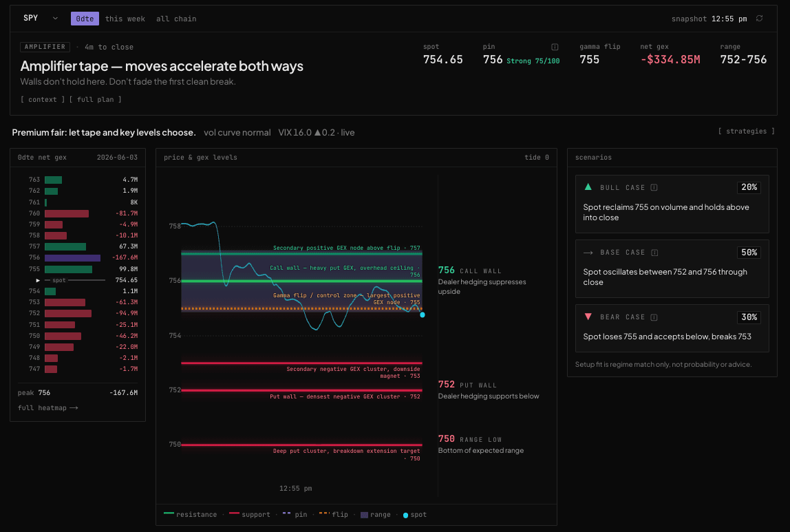Click the Strong 75/100 pin strength
Image resolution: width=790 pixels, height=532 pixels.
[x=533, y=61]
